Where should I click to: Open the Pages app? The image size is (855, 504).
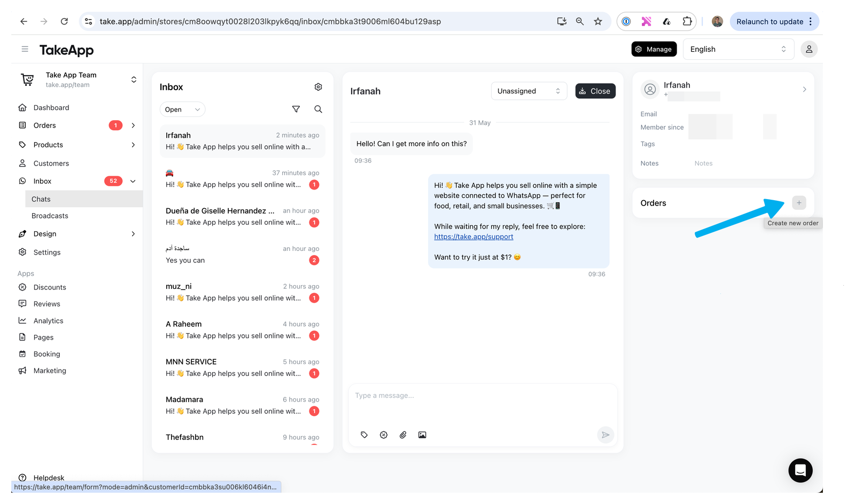click(x=43, y=337)
